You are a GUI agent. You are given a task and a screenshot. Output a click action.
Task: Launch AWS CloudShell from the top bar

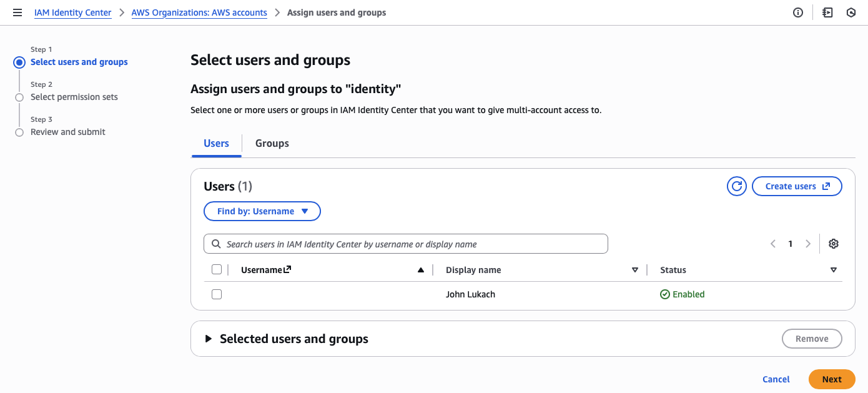pos(827,12)
